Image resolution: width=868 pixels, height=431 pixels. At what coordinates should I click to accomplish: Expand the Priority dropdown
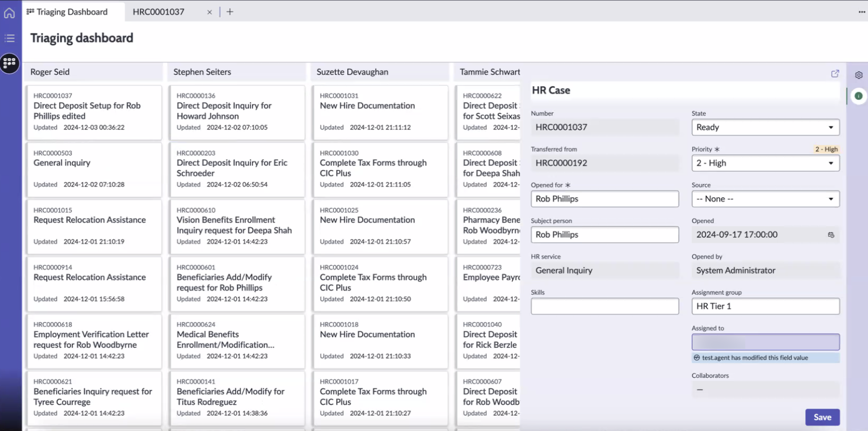(766, 163)
